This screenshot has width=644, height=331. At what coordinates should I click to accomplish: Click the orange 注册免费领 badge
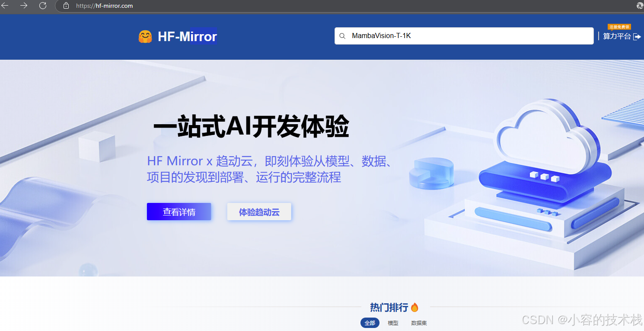point(619,27)
